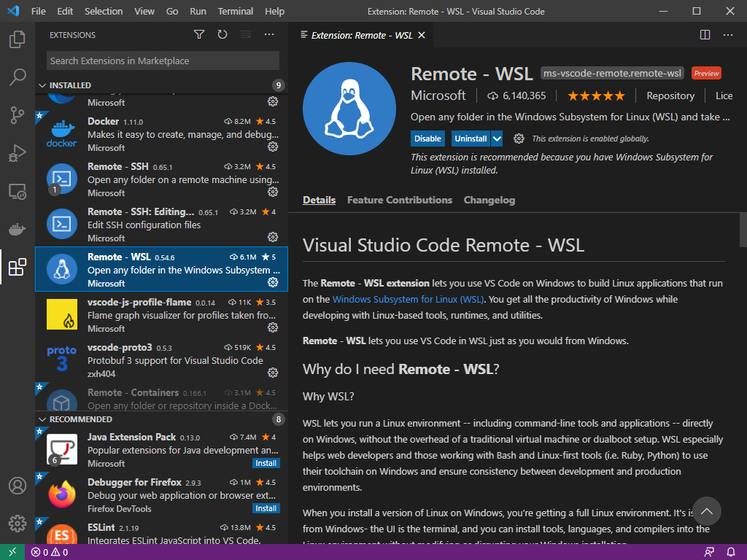The height and width of the screenshot is (560, 747).
Task: Open the Edit menu
Action: pyautogui.click(x=65, y=11)
